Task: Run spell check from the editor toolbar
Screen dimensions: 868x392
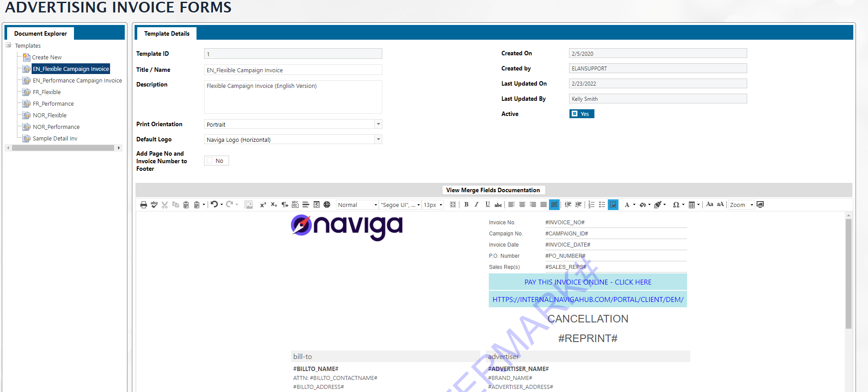Action: pos(154,205)
